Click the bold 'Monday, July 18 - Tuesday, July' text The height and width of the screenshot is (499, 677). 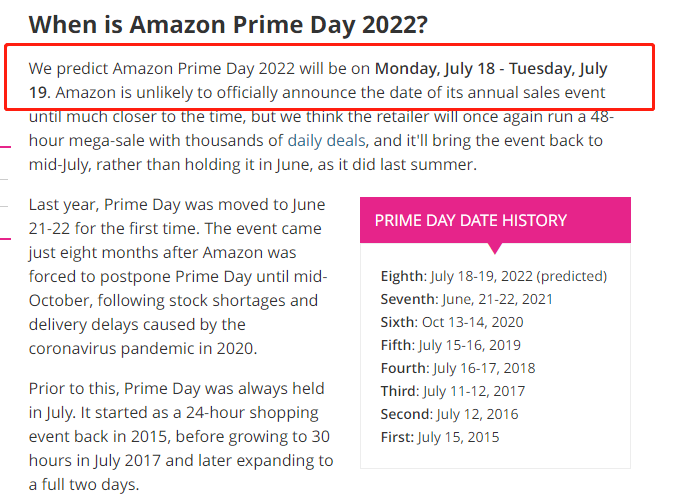tap(491, 69)
